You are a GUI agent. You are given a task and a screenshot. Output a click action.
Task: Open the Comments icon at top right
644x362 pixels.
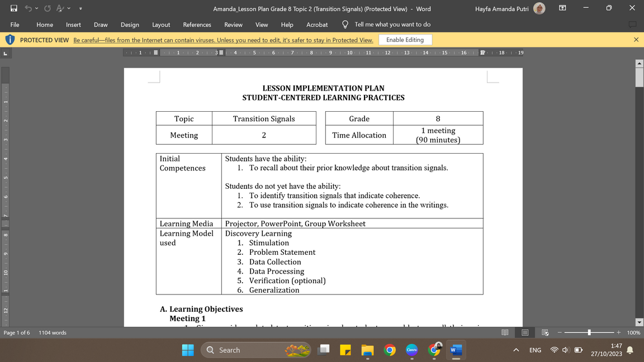(x=632, y=25)
